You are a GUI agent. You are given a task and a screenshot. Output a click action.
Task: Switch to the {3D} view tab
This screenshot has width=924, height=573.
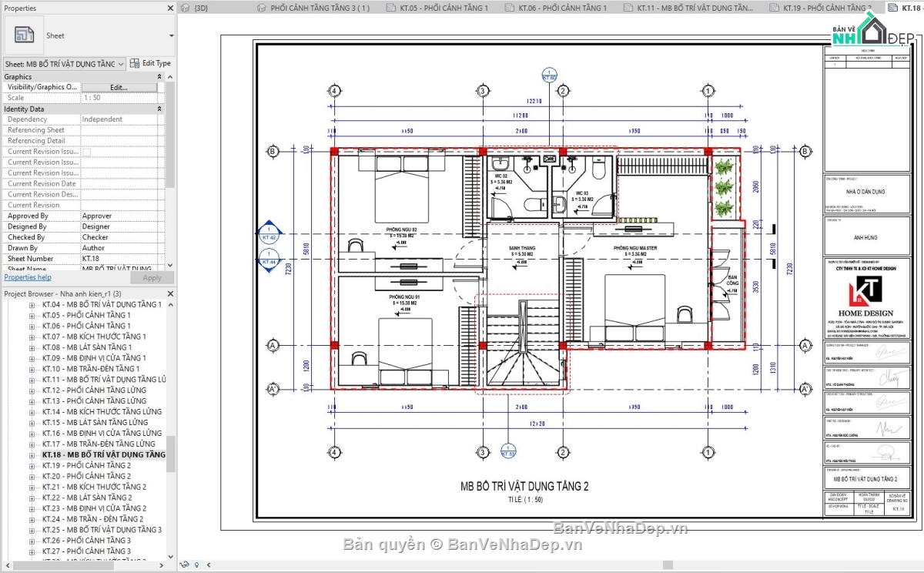click(x=201, y=8)
